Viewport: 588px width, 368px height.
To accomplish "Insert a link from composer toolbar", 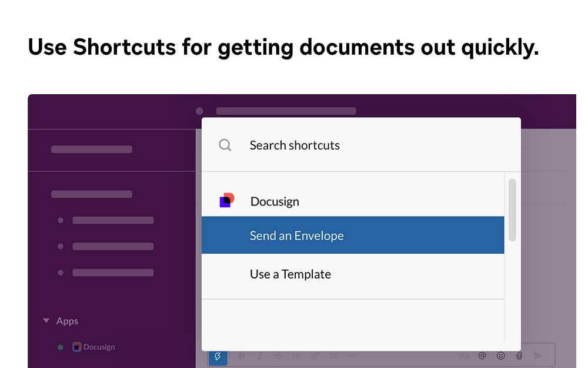I will coord(315,356).
